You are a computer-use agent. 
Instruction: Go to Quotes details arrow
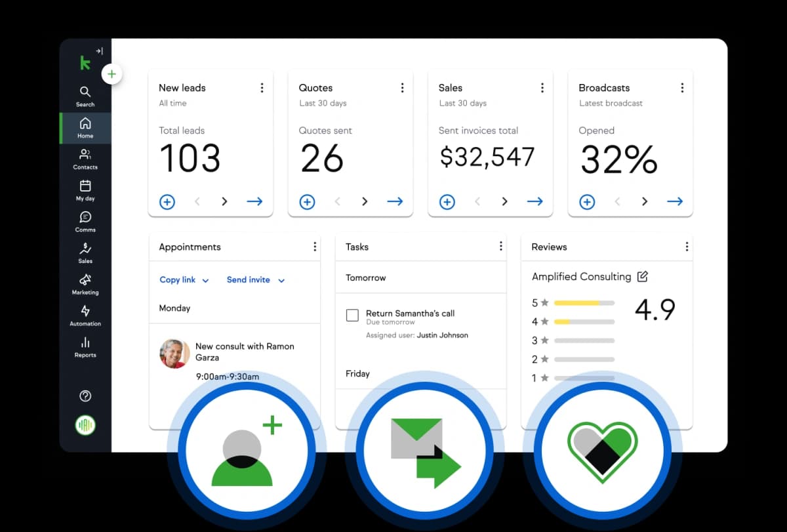[395, 202]
